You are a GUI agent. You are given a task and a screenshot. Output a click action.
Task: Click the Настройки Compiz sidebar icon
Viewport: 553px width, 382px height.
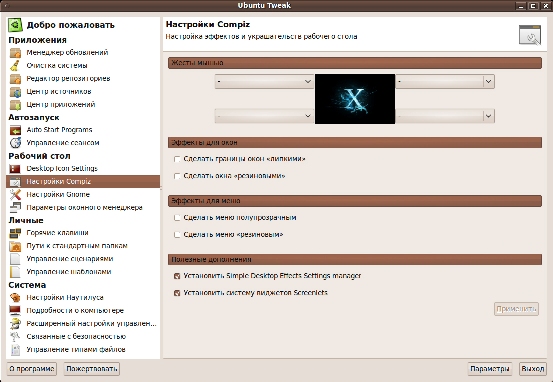pos(15,182)
